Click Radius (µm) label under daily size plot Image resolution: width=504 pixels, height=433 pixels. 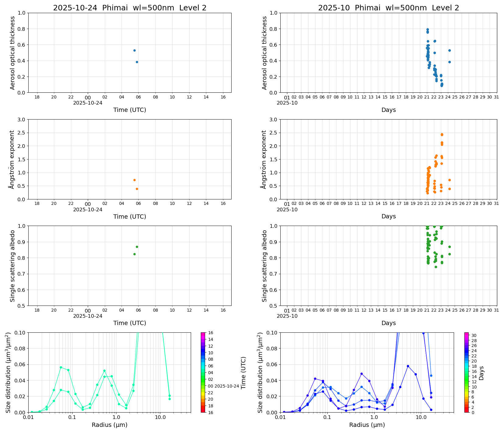click(110, 425)
